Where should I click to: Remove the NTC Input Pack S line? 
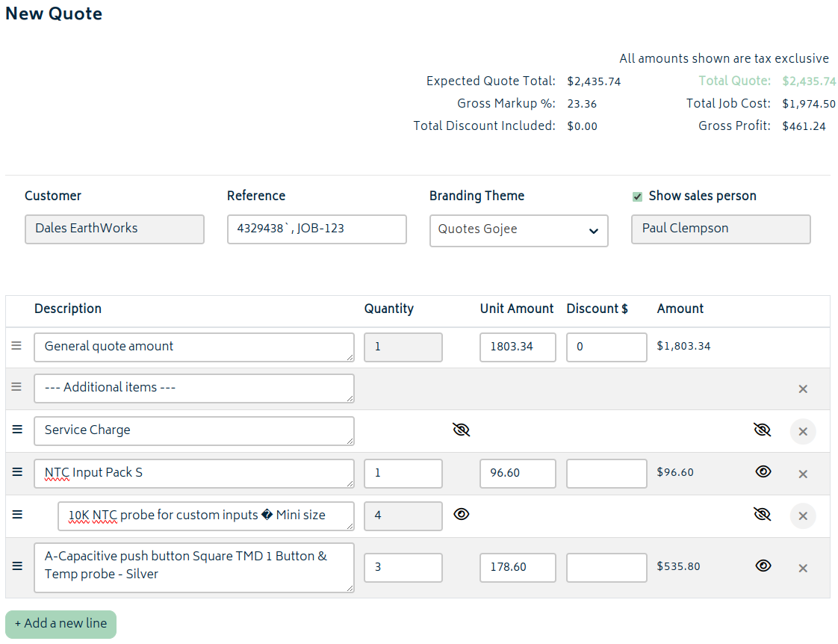pos(803,474)
